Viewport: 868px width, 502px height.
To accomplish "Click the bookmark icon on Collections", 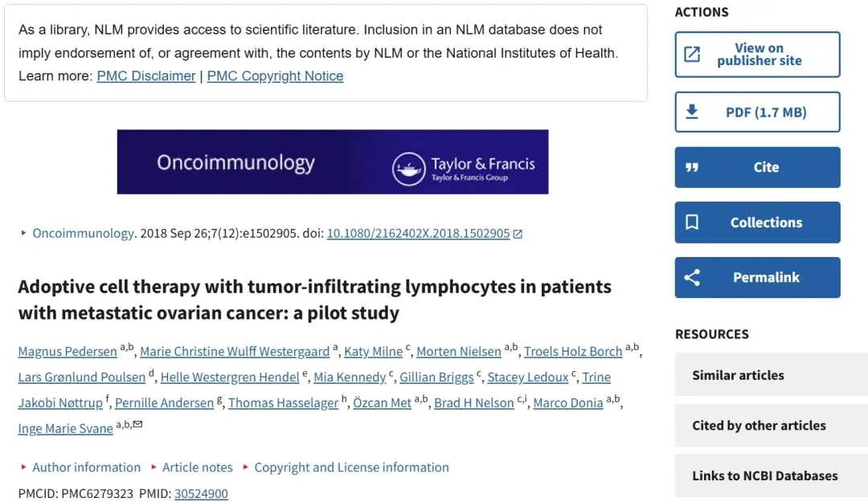I will click(x=692, y=222).
